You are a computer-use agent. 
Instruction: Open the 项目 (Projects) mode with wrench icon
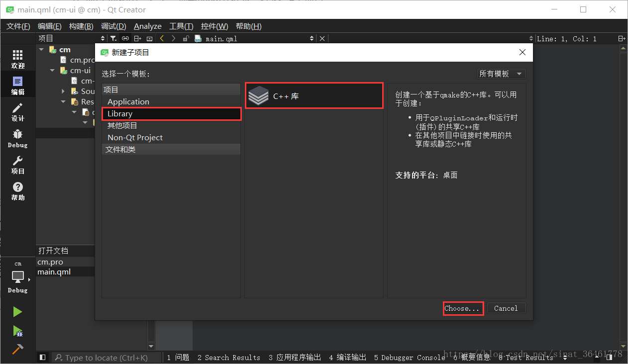pos(17,165)
